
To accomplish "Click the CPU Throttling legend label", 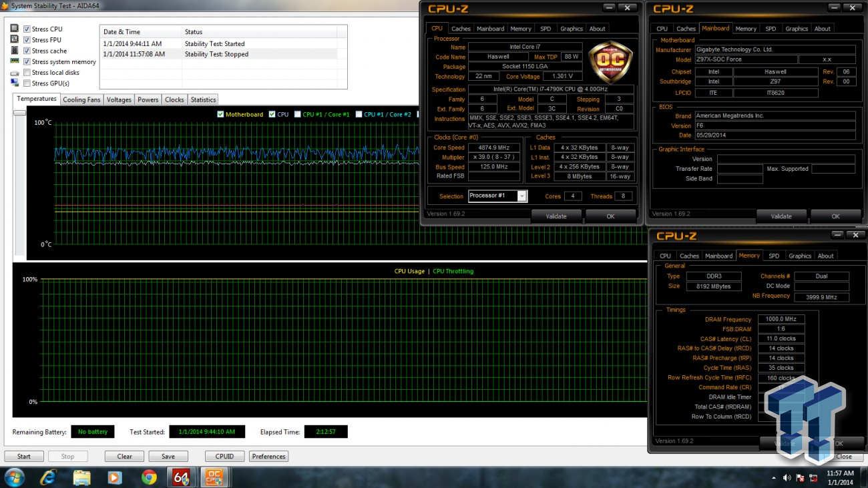I will (453, 271).
